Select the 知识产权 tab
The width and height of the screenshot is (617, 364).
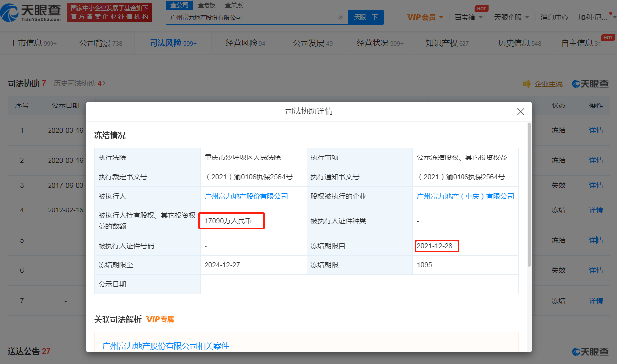[447, 43]
